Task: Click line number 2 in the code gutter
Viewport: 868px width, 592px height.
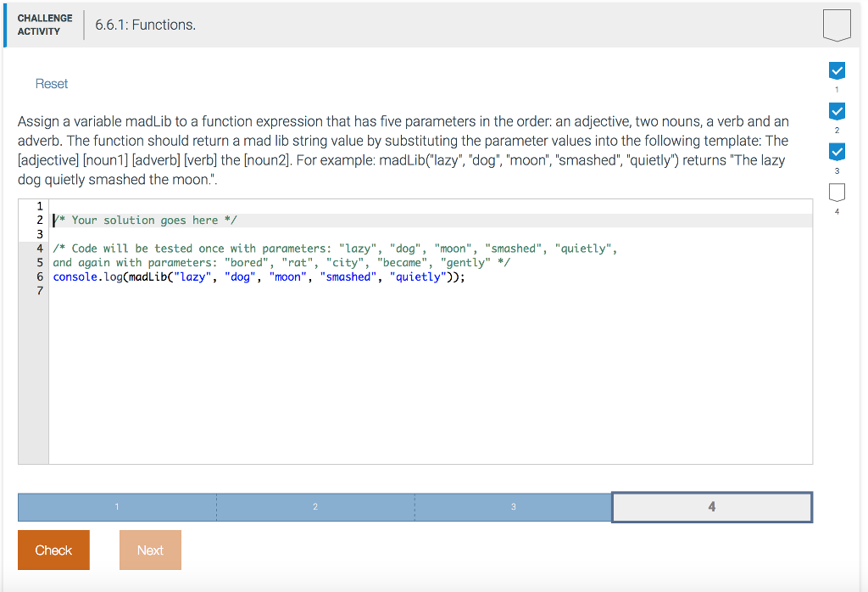Action: point(39,220)
